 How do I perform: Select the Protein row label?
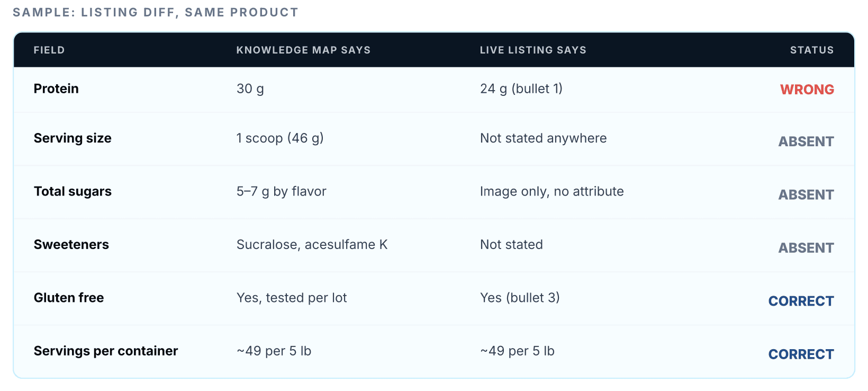[56, 88]
